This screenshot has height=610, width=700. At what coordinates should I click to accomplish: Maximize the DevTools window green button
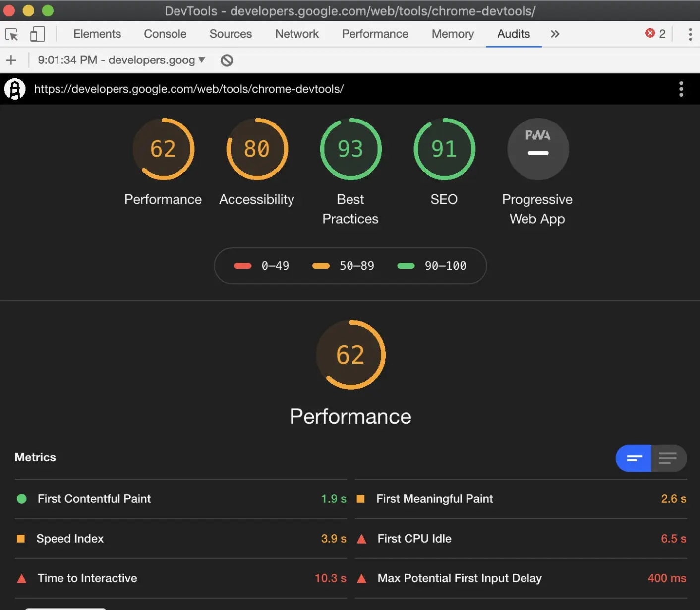(48, 10)
